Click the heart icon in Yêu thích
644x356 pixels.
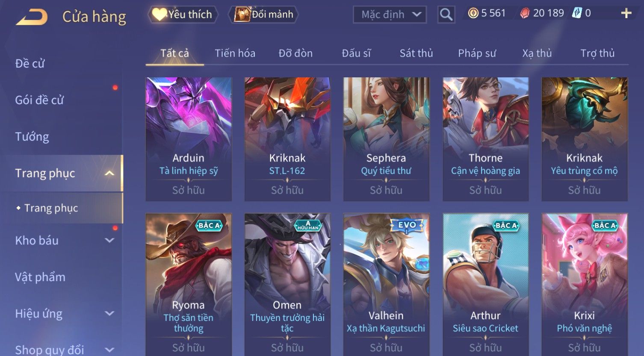(159, 15)
